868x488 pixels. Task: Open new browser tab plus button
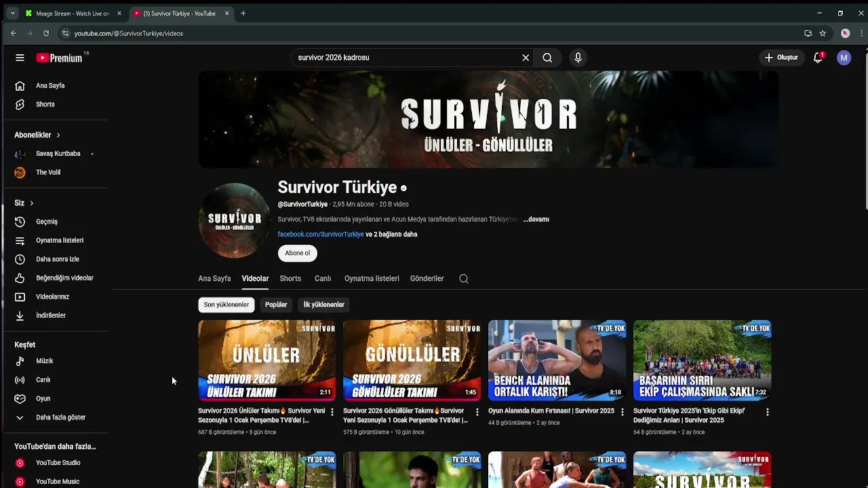pos(243,13)
